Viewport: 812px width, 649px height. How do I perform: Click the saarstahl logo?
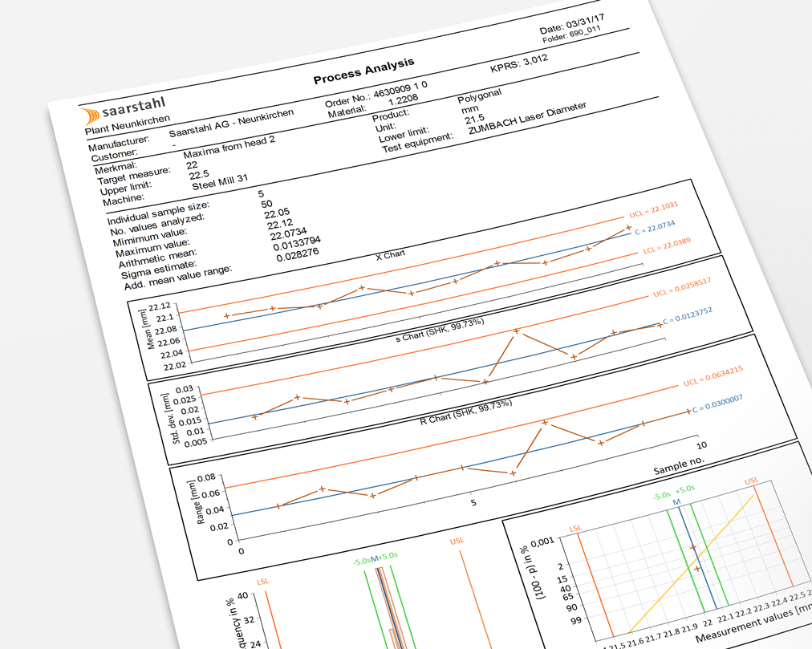click(123, 110)
